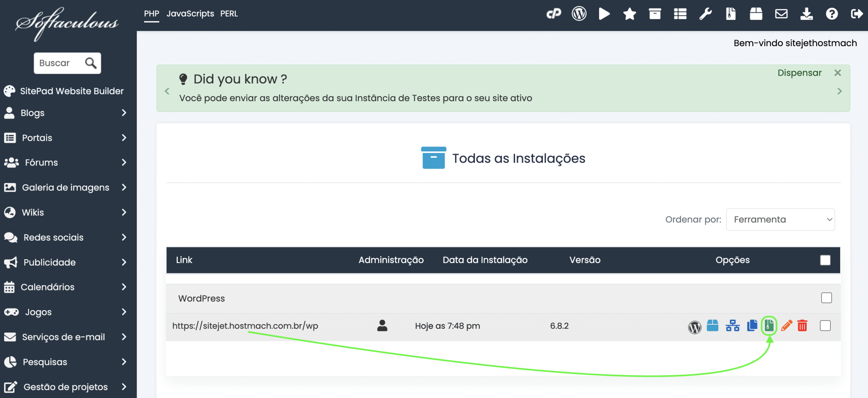This screenshot has width=868, height=398.
Task: Switch to the PERL tab
Action: (x=229, y=14)
